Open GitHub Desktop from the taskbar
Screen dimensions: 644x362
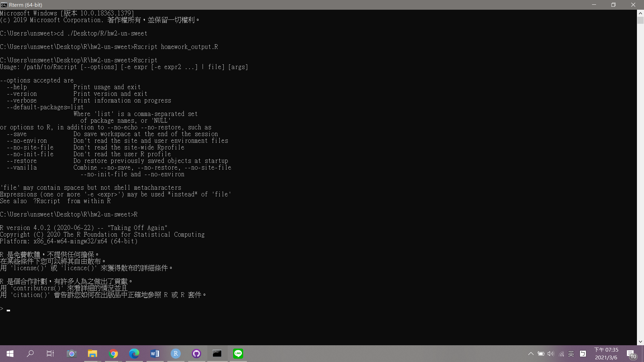(x=197, y=354)
